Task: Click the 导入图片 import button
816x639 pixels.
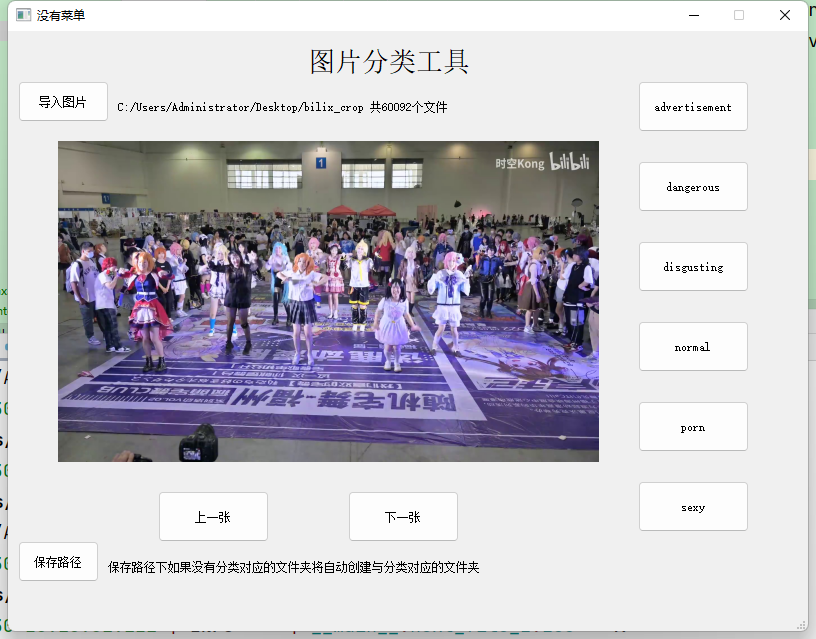Action: pos(63,102)
